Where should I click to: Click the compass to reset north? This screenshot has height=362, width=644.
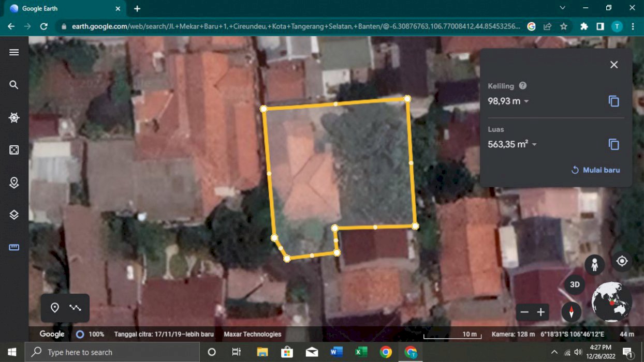pos(572,312)
